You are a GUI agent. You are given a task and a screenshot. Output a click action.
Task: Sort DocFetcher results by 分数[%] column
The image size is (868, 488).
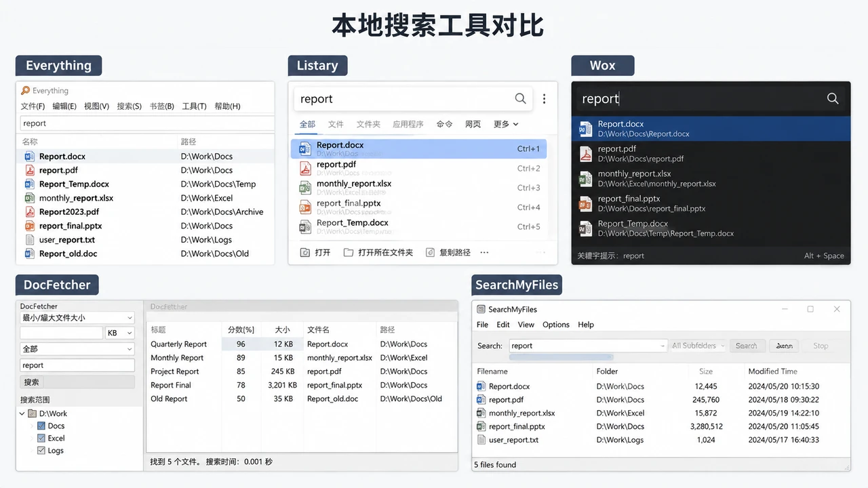pos(241,330)
